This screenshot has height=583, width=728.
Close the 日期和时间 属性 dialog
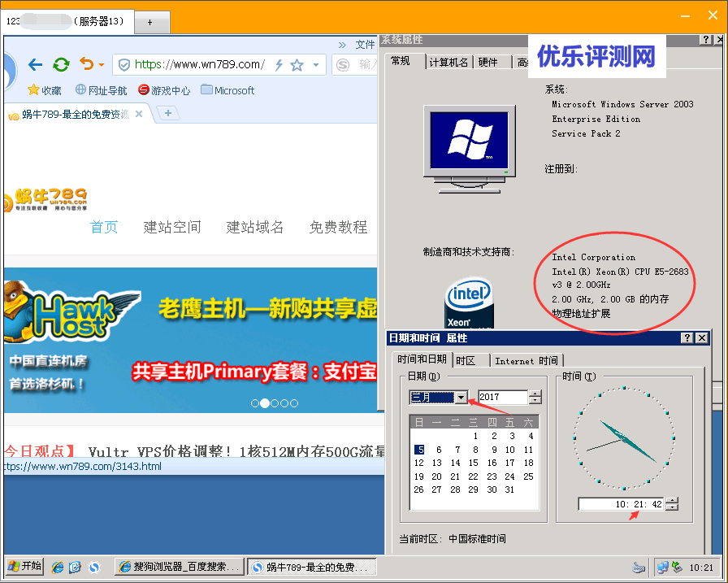(702, 338)
